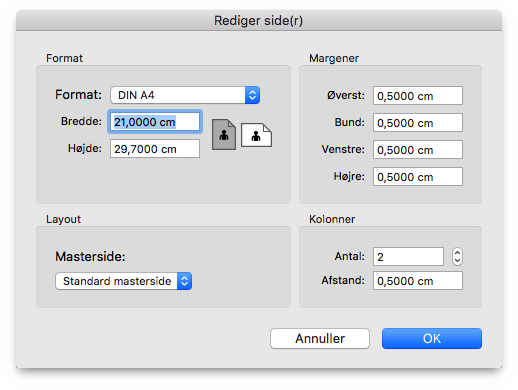Click the Masterside: label

(x=90, y=257)
